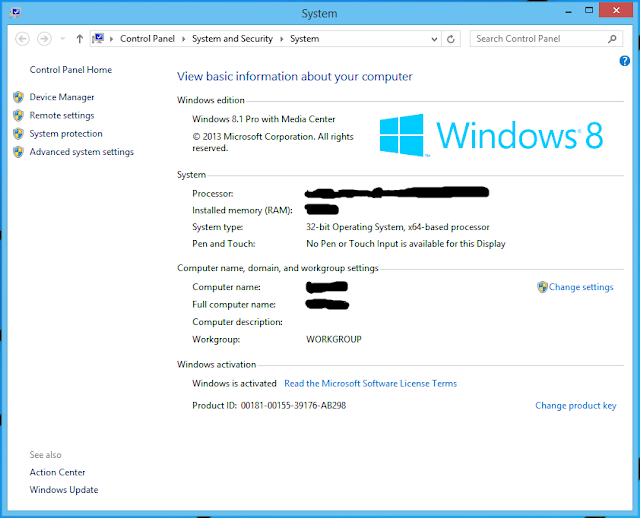Maximize the System window
Viewport: 640px width, 518px height.
click(x=589, y=11)
